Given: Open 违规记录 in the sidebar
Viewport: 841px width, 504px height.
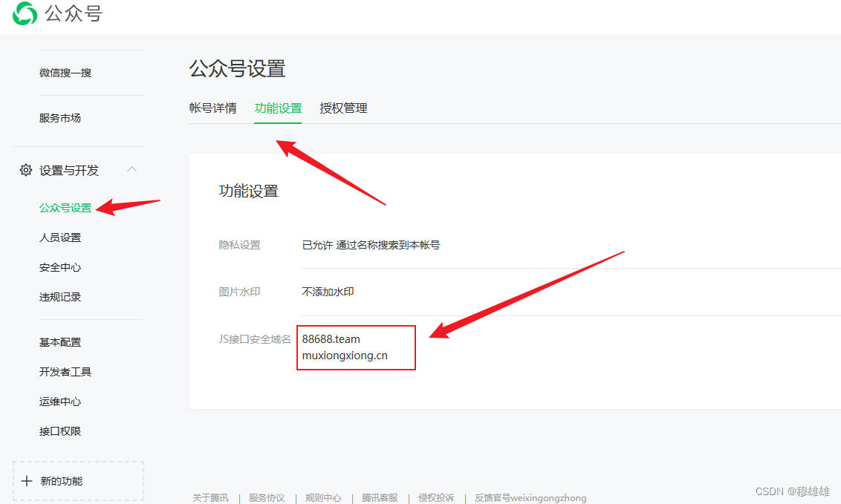Looking at the screenshot, I should pos(60,297).
